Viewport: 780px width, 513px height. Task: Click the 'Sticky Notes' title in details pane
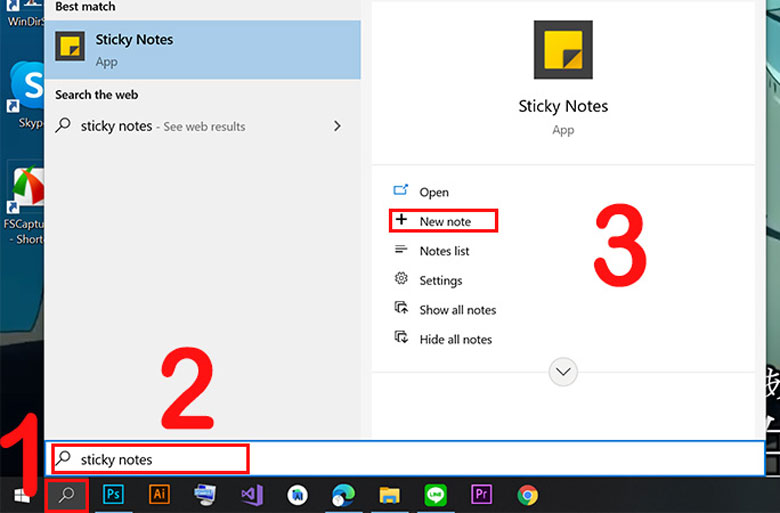point(563,106)
